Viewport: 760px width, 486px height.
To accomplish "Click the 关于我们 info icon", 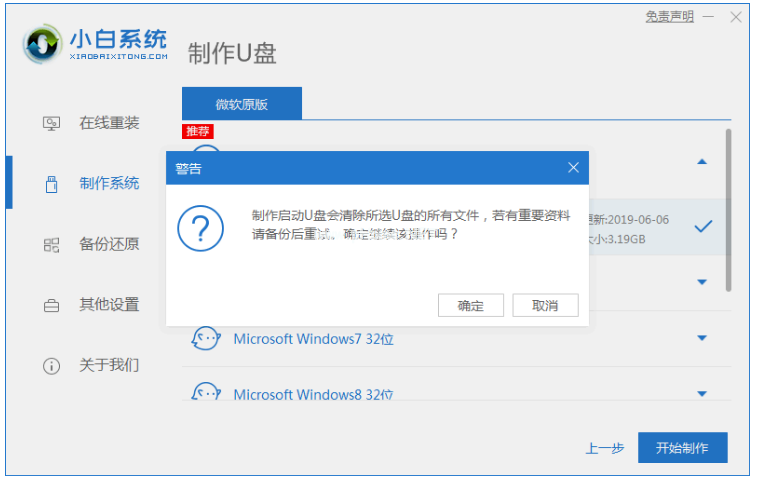I will coord(51,366).
